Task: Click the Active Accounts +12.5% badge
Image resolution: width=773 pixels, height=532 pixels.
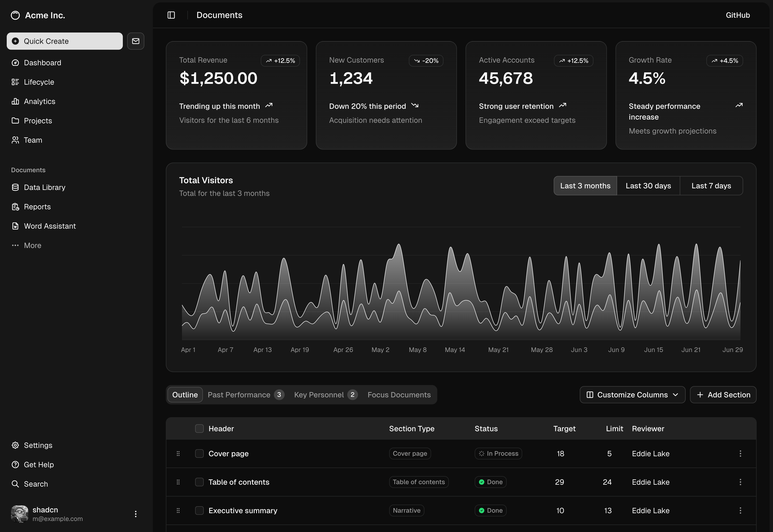Action: [x=573, y=61]
